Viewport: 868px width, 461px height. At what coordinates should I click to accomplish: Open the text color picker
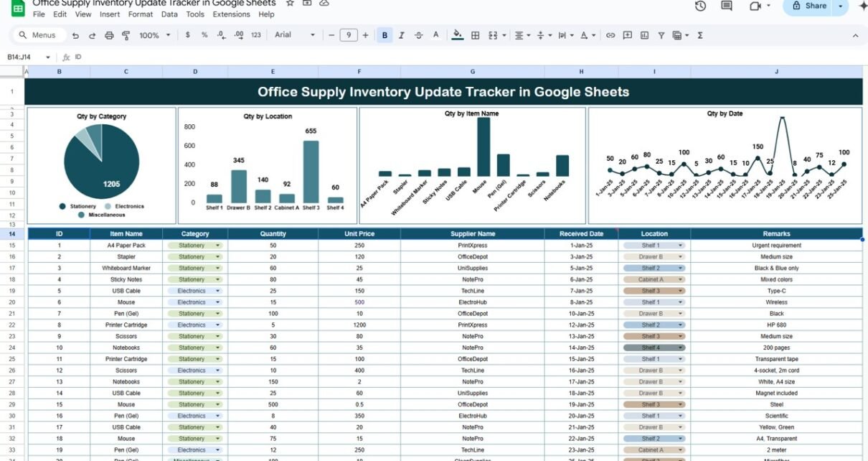click(435, 35)
